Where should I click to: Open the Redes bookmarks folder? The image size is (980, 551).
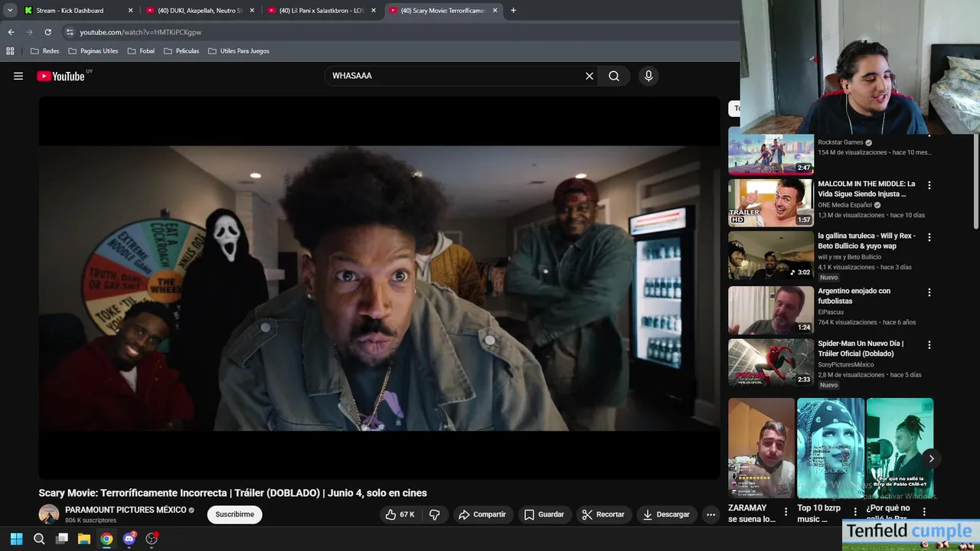44,51
